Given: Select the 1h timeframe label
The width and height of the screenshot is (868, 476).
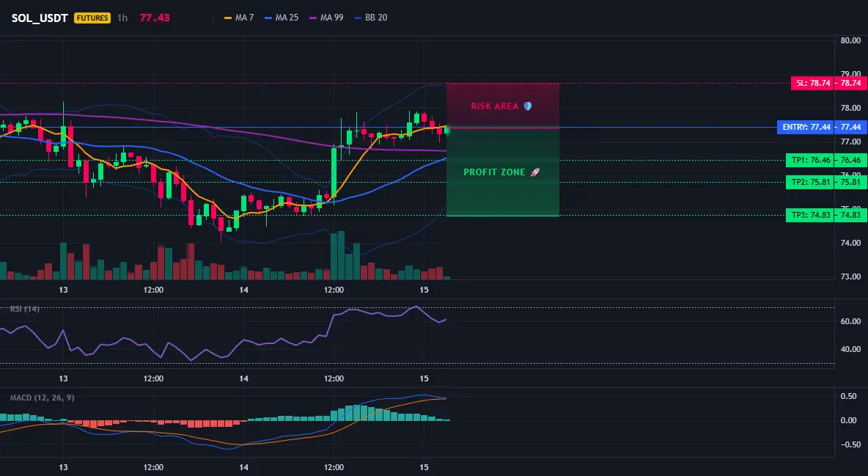Looking at the screenshot, I should coord(122,18).
